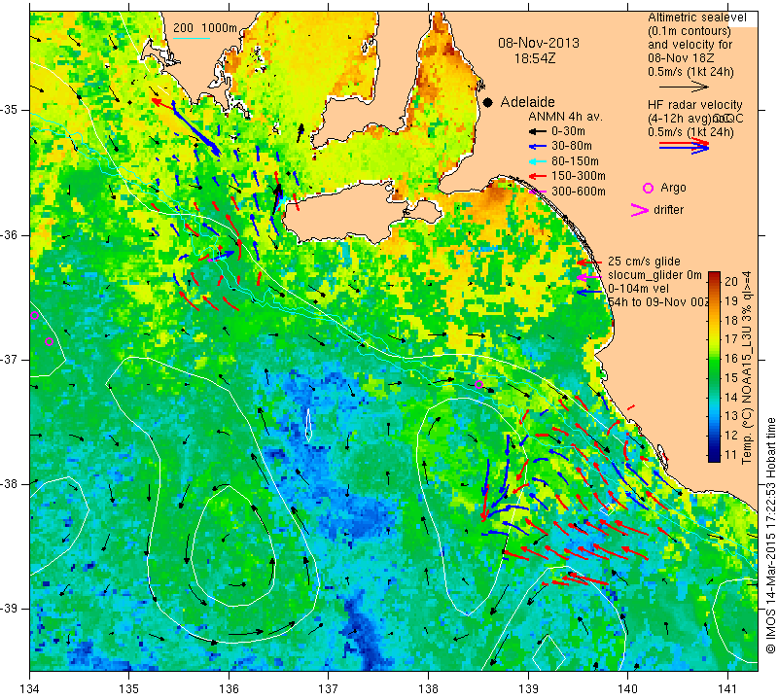Click longitude axis label 137
The width and height of the screenshot is (778, 700).
click(x=329, y=689)
